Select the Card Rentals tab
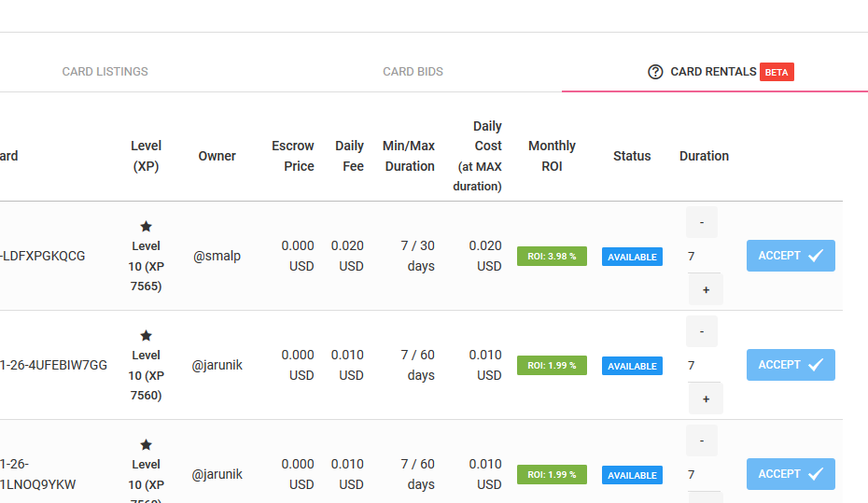 tap(714, 72)
